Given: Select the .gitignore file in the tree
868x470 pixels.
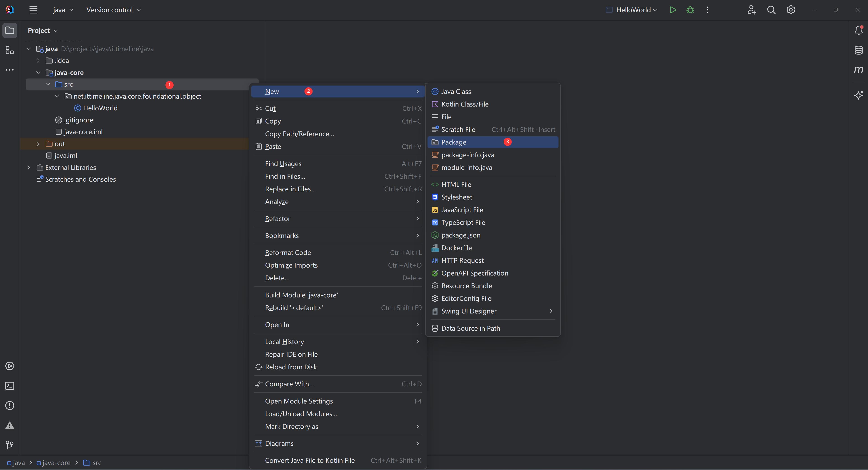Looking at the screenshot, I should click(x=78, y=120).
